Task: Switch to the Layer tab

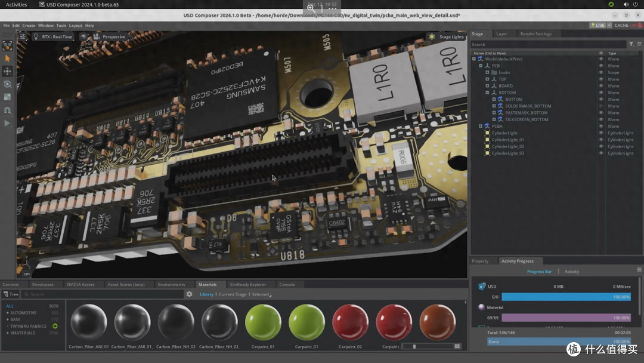Action: [501, 33]
